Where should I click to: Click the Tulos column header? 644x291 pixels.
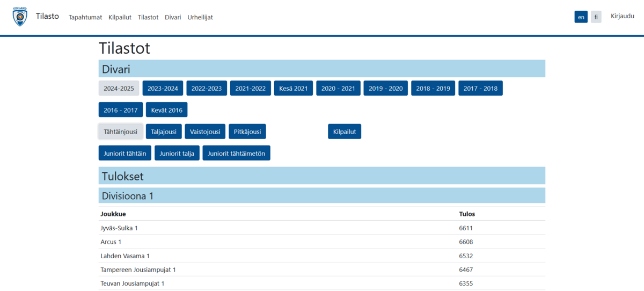pos(467,214)
